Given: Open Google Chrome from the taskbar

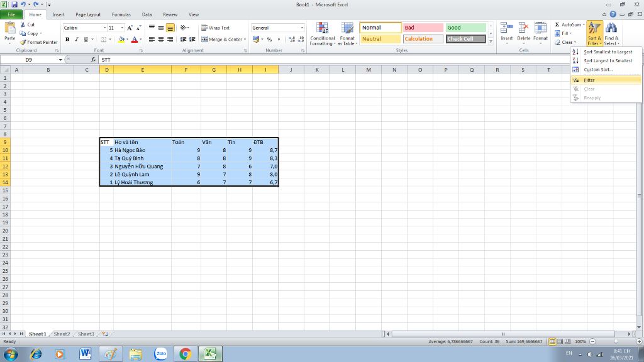Looking at the screenshot, I should [x=186, y=353].
